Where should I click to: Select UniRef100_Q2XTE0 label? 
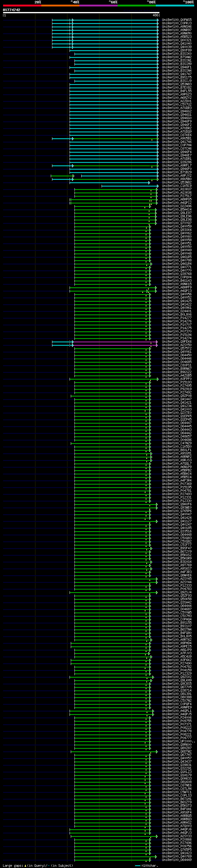coord(177,413)
